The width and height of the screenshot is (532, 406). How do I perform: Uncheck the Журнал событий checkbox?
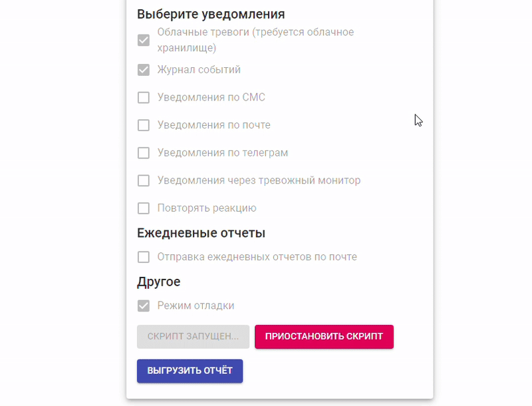click(x=143, y=70)
